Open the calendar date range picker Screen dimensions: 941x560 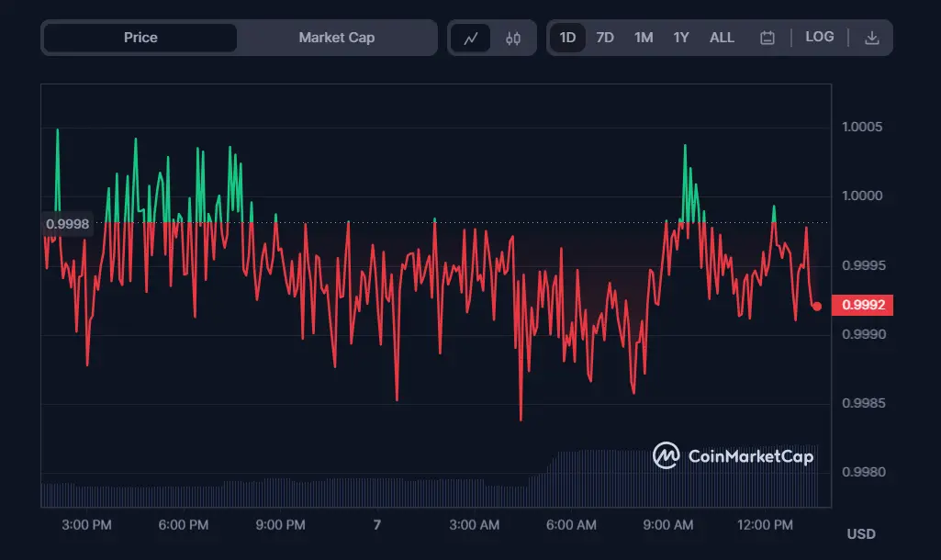pyautogui.click(x=767, y=38)
